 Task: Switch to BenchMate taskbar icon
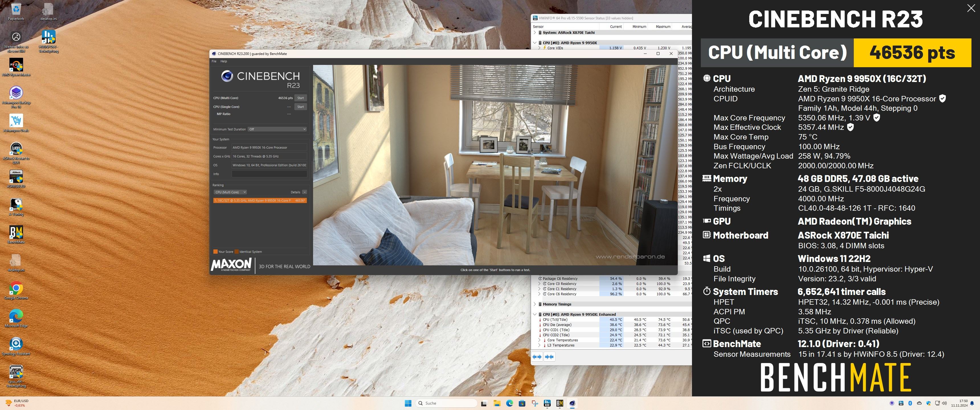(x=560, y=403)
